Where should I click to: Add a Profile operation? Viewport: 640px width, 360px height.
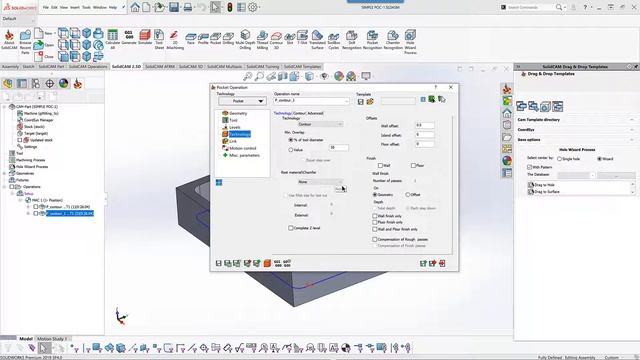[203, 38]
